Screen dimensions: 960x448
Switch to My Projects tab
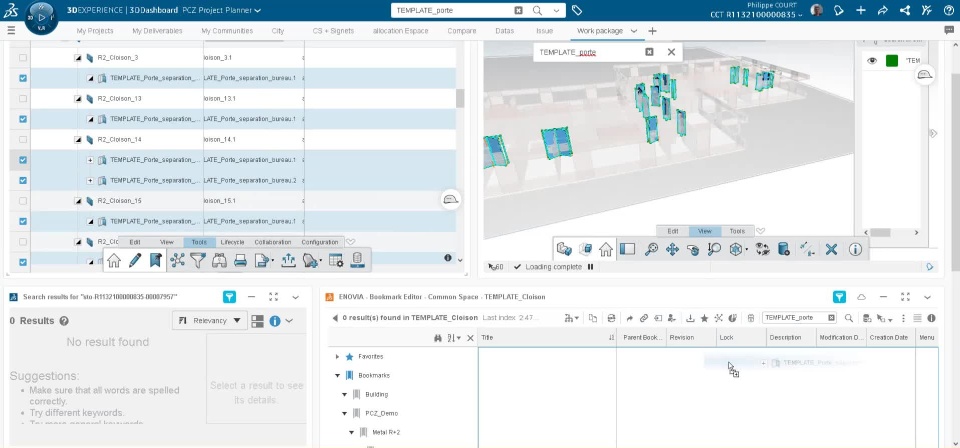(x=94, y=31)
